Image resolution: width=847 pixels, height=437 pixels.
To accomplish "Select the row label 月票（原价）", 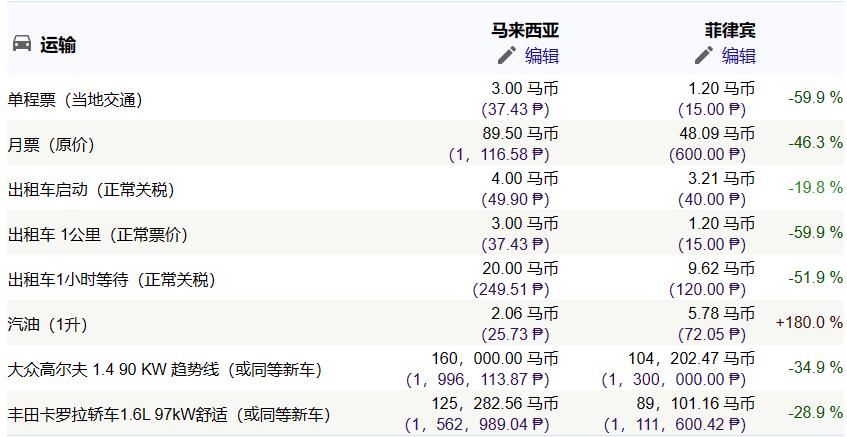I will (x=51, y=145).
